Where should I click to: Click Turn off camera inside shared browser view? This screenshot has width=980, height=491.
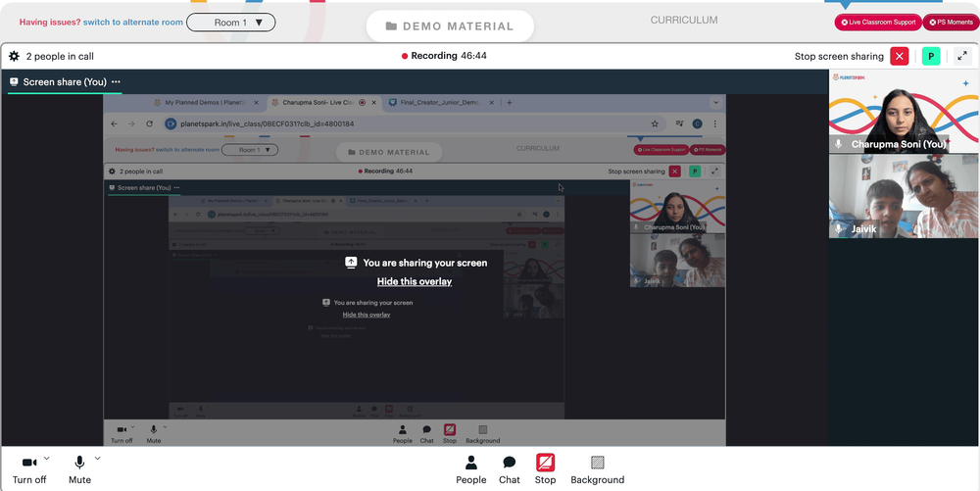pyautogui.click(x=122, y=434)
